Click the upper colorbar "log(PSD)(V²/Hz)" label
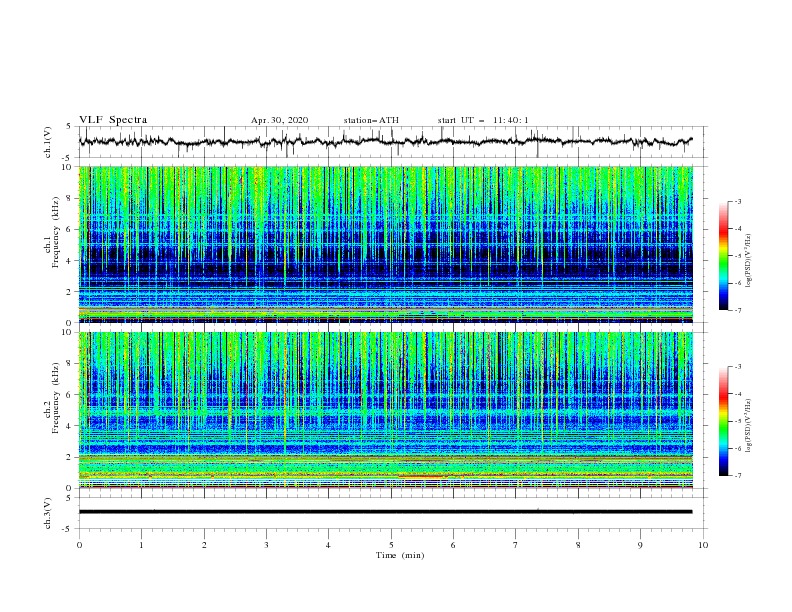Viewport: 792px width, 612px height. click(749, 261)
